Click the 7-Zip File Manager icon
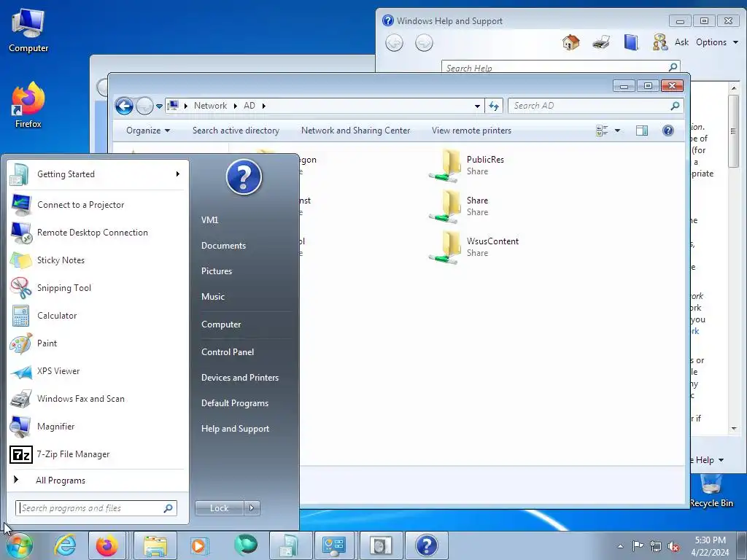 click(20, 455)
